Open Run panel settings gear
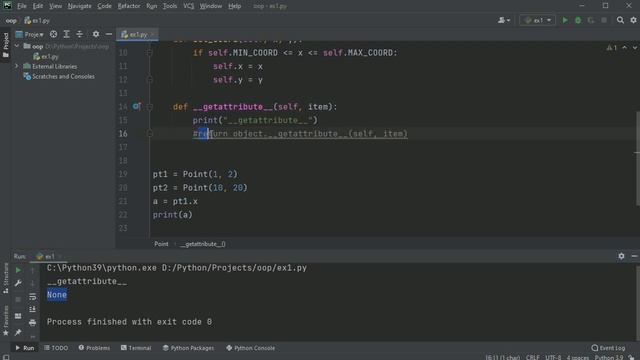Image resolution: width=640 pixels, height=360 pixels. [x=621, y=256]
